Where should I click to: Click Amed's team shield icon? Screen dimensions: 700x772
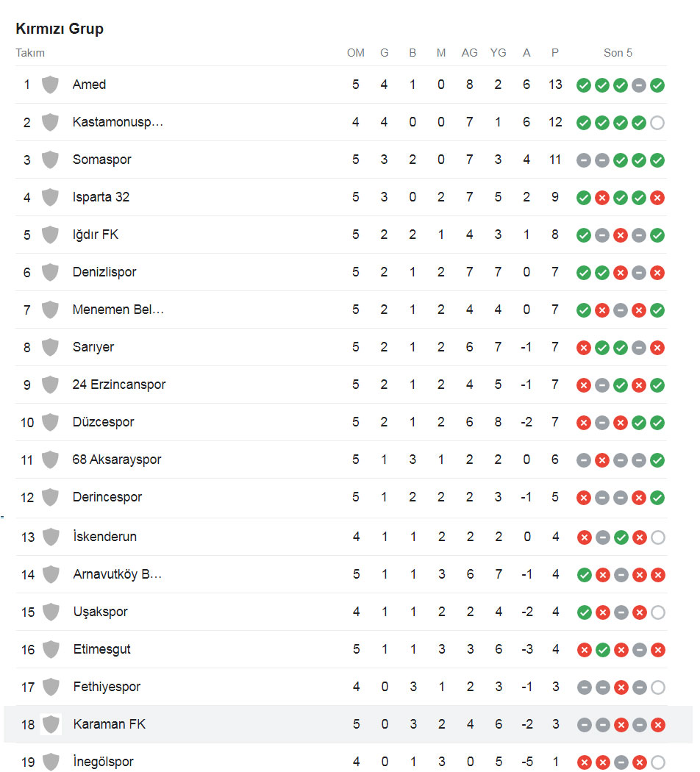(x=50, y=85)
